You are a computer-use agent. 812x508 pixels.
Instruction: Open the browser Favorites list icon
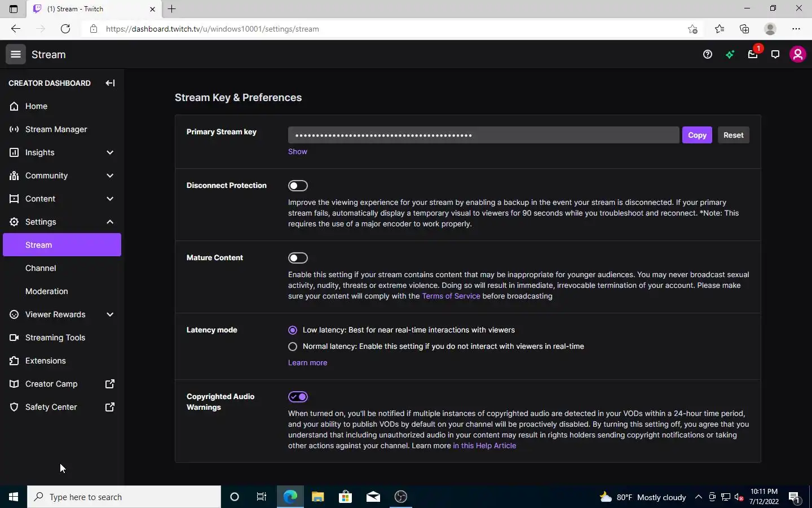(720, 29)
